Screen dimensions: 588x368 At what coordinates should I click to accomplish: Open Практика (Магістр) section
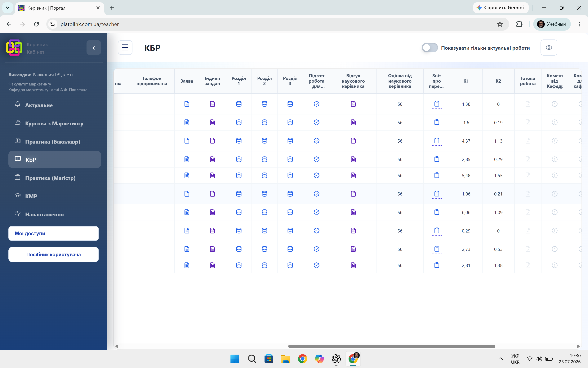pyautogui.click(x=55, y=178)
